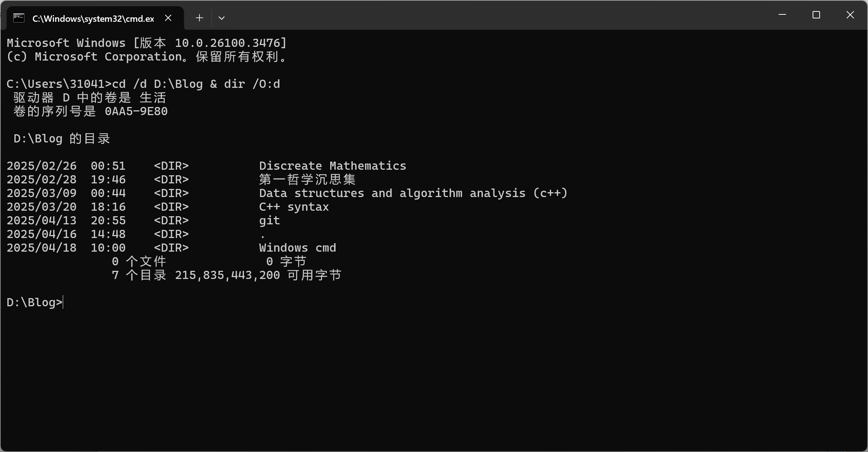Open a new tab with plus button
Viewport: 868px width, 452px height.
(x=199, y=18)
